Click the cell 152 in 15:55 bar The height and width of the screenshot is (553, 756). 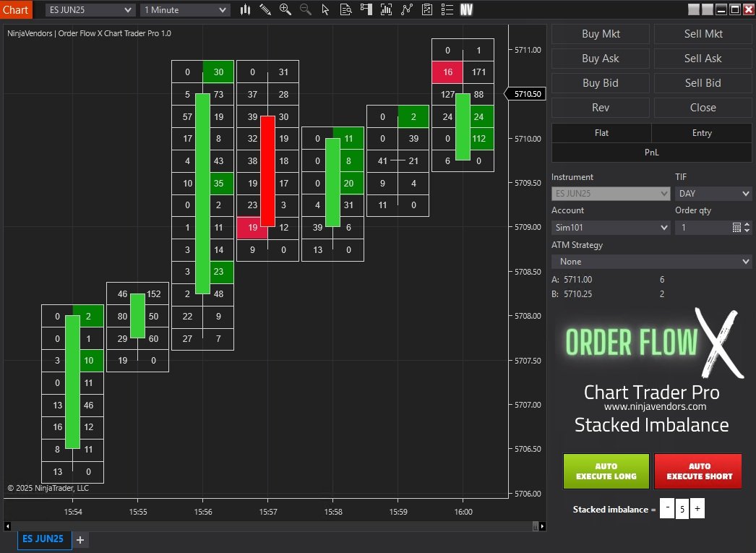(153, 293)
